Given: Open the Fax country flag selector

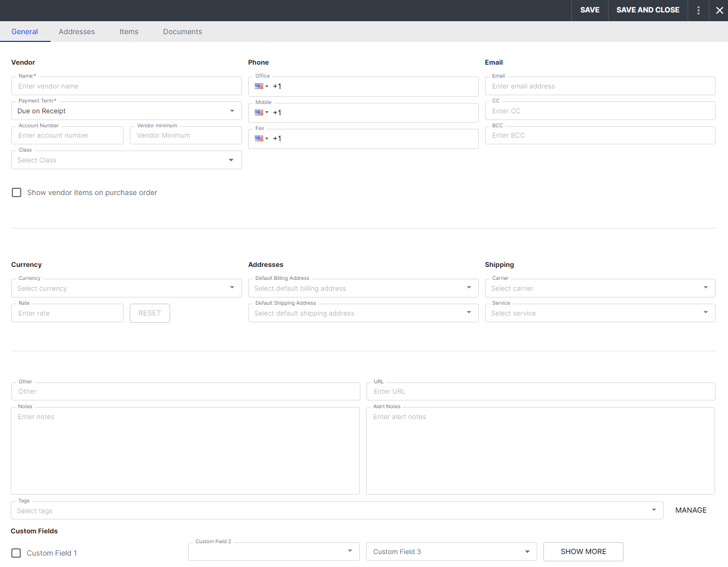Looking at the screenshot, I should coord(261,139).
